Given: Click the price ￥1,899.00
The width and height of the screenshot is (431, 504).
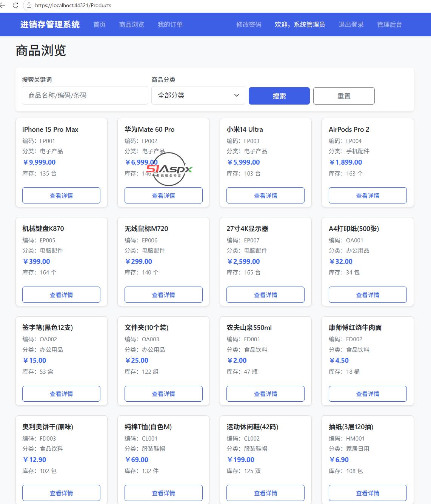Looking at the screenshot, I should (345, 162).
